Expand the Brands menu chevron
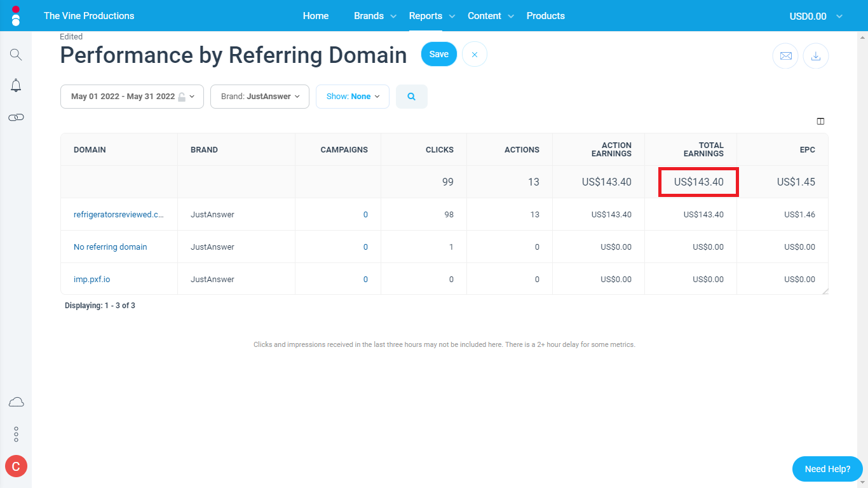The height and width of the screenshot is (488, 868). click(x=393, y=17)
